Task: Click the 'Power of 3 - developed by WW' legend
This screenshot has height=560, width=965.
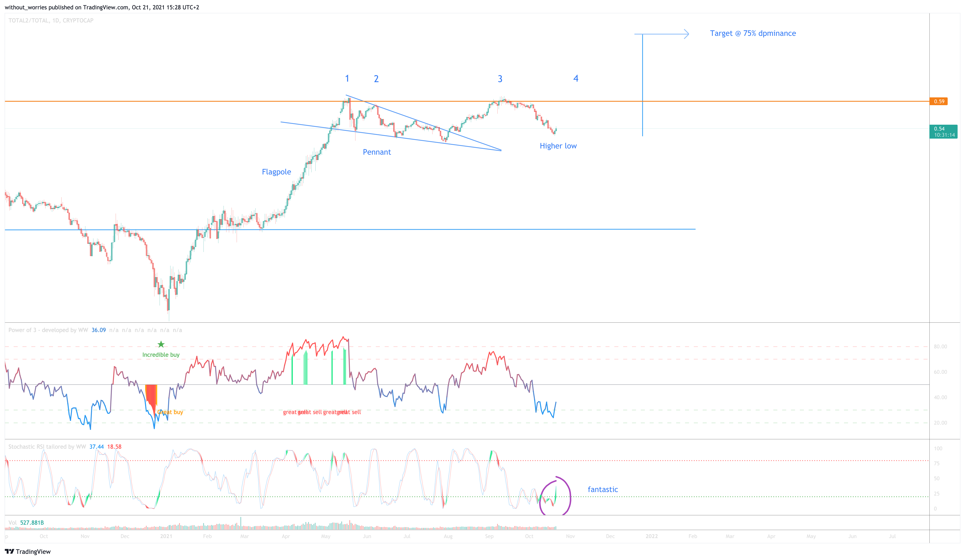Action: tap(48, 330)
